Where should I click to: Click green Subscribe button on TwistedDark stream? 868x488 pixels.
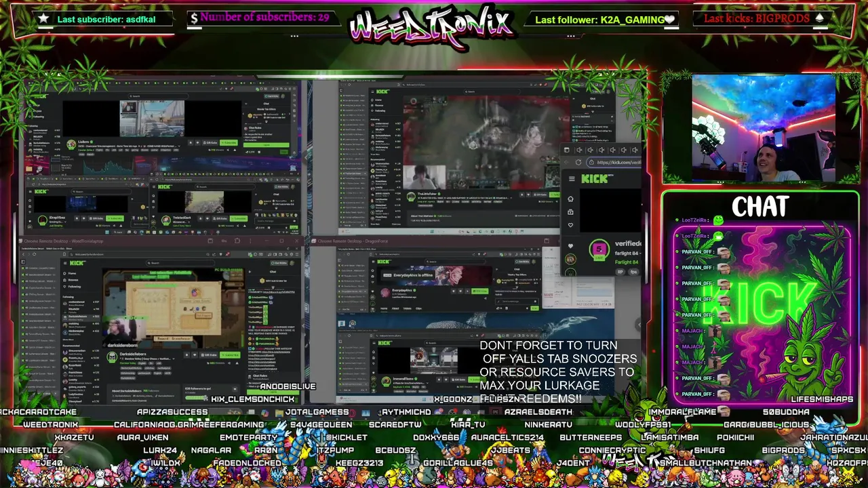(x=239, y=218)
